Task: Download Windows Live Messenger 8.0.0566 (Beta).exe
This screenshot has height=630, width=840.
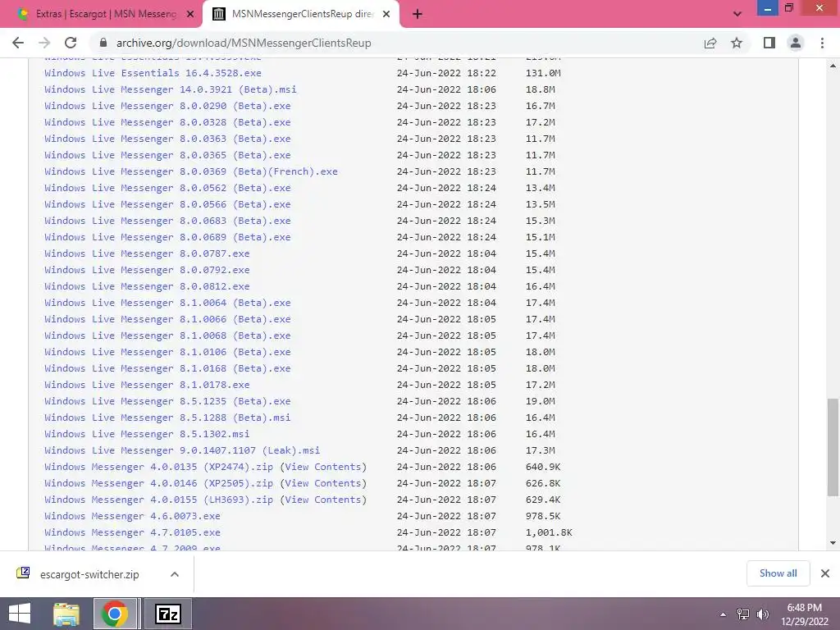Action: [x=167, y=204]
